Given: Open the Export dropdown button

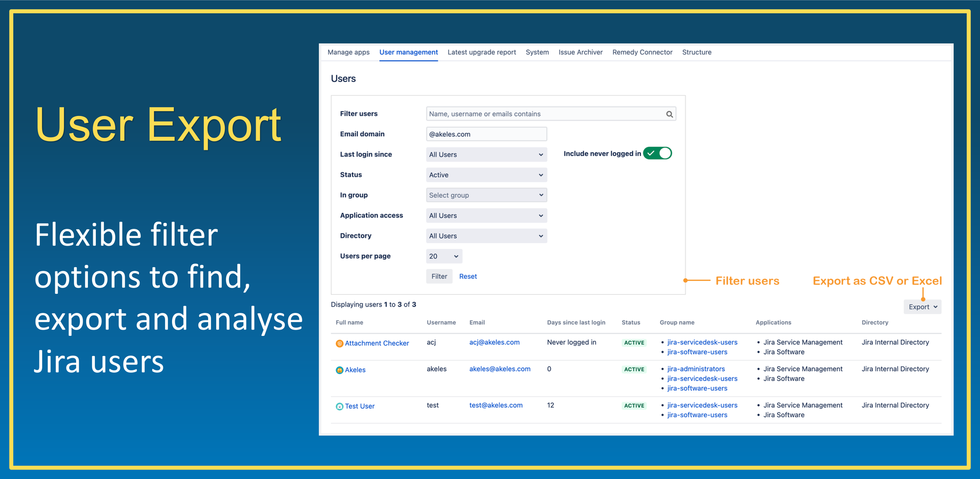Looking at the screenshot, I should [922, 307].
